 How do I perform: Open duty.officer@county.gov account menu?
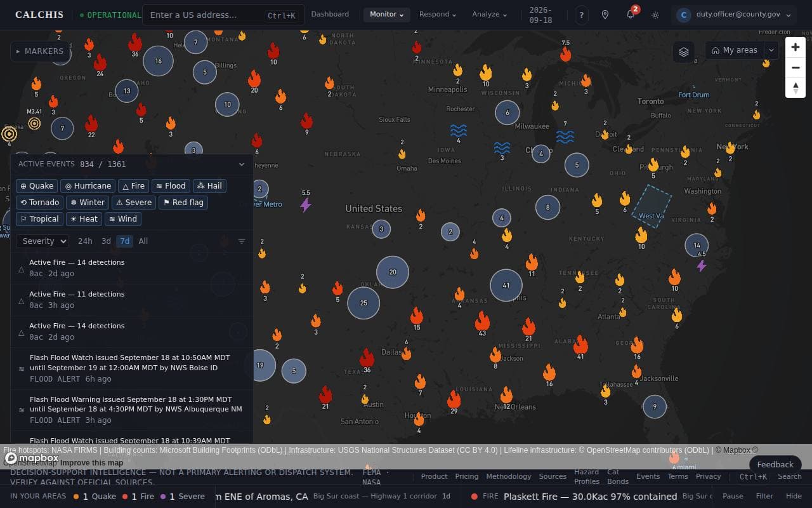click(x=733, y=15)
